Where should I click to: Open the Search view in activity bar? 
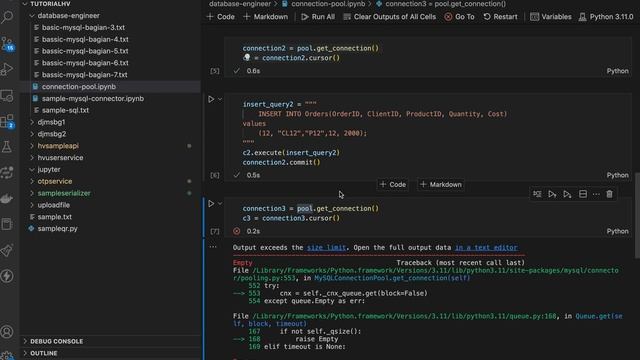(7, 17)
